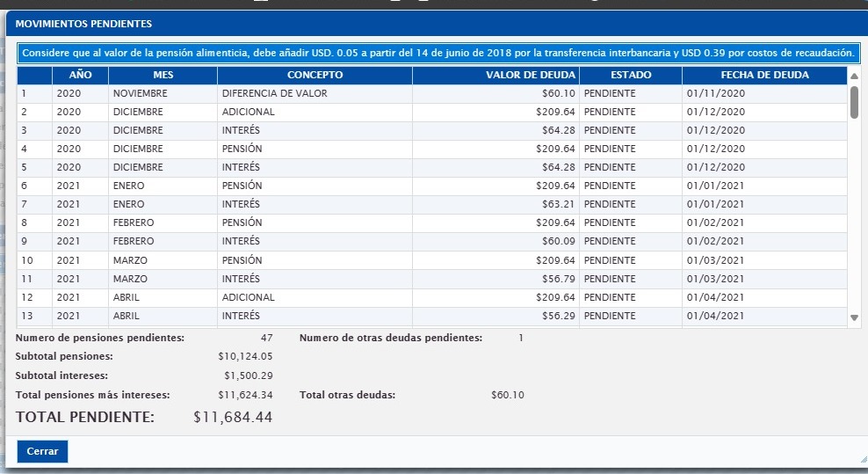Click the $56.79 interest value

coord(559,279)
